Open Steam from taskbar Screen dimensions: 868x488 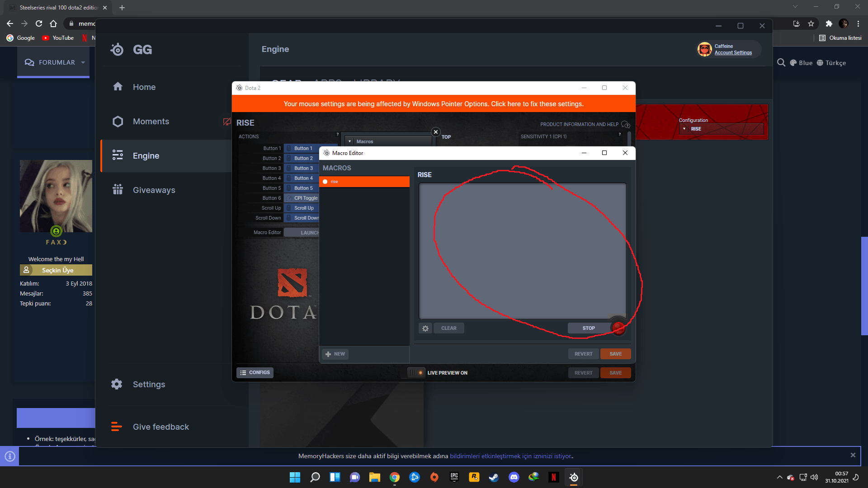pyautogui.click(x=494, y=477)
